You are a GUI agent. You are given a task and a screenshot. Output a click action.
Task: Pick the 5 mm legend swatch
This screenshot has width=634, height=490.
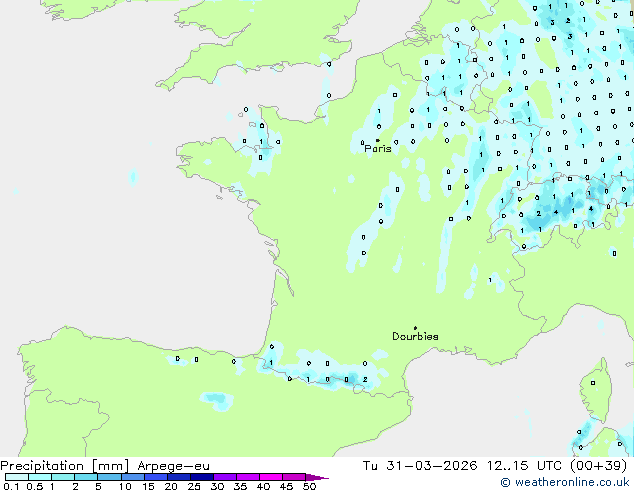[109, 477]
